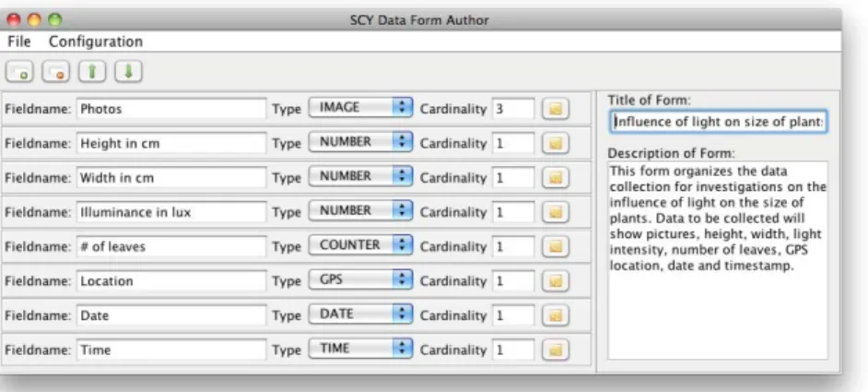The image size is (868, 392).
Task: Click the Time fieldname input
Action: coord(171,350)
